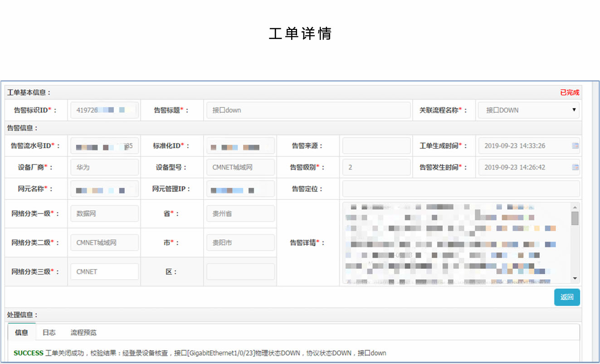Open calendar icon for 告警发生时间
This screenshot has width=600, height=364.
coord(575,167)
